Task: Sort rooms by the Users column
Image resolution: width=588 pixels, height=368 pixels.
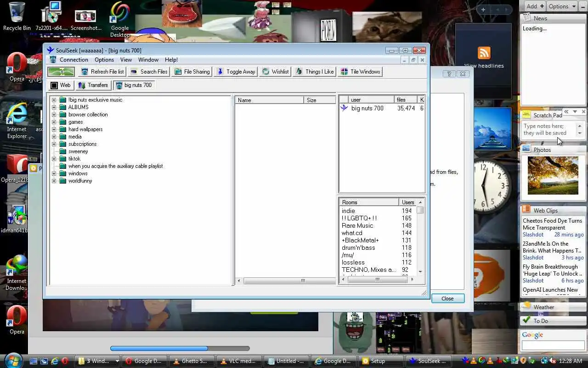Action: click(x=408, y=202)
